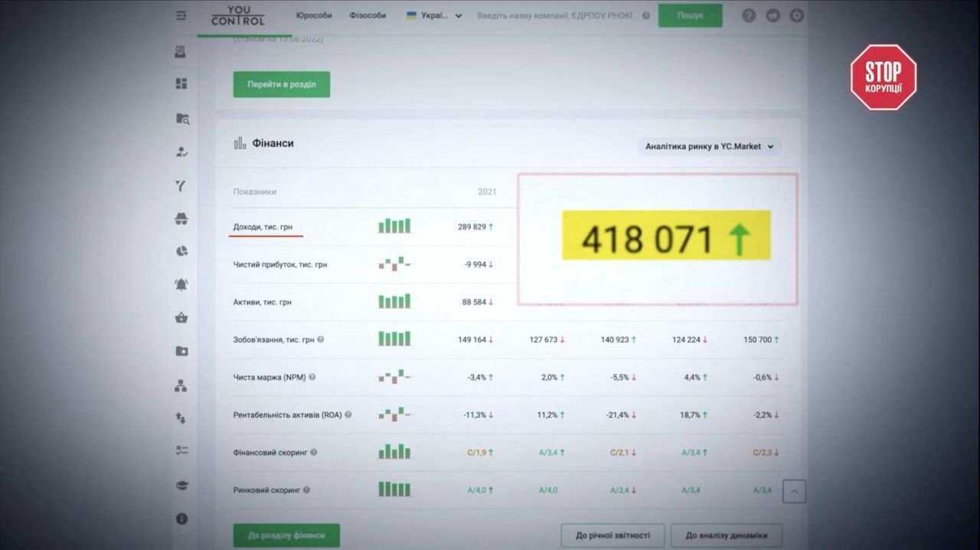Open the folder search sidebar icon
Screen dimensions: 980x550
pos(182,119)
